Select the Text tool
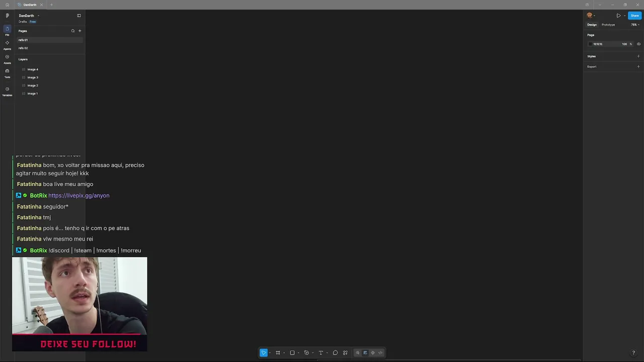The width and height of the screenshot is (644, 362). coord(321,353)
